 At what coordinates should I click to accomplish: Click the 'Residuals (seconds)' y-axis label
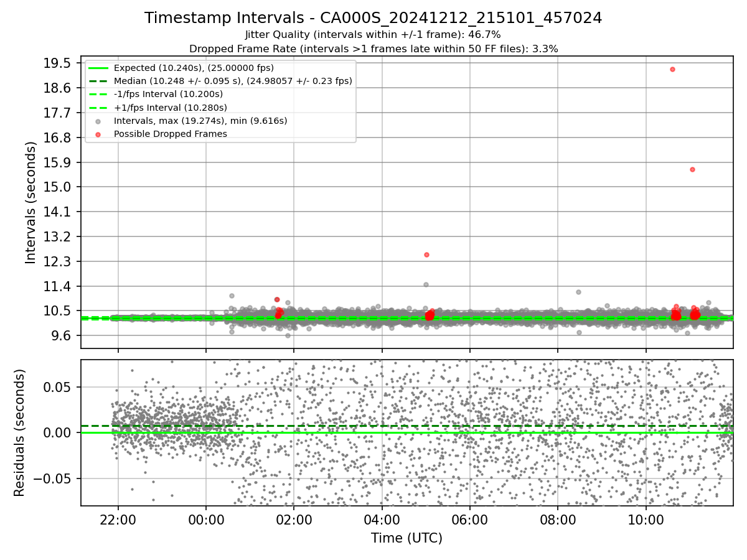[20, 432]
